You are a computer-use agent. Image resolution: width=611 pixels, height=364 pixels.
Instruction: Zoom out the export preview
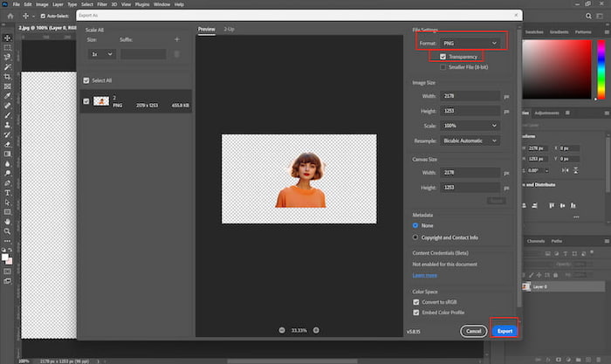click(x=282, y=330)
